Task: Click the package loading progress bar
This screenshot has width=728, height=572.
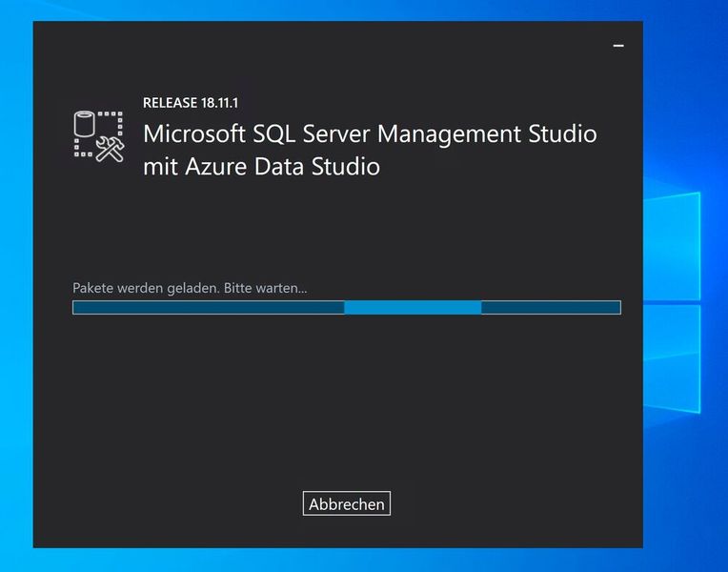Action: pos(346,307)
